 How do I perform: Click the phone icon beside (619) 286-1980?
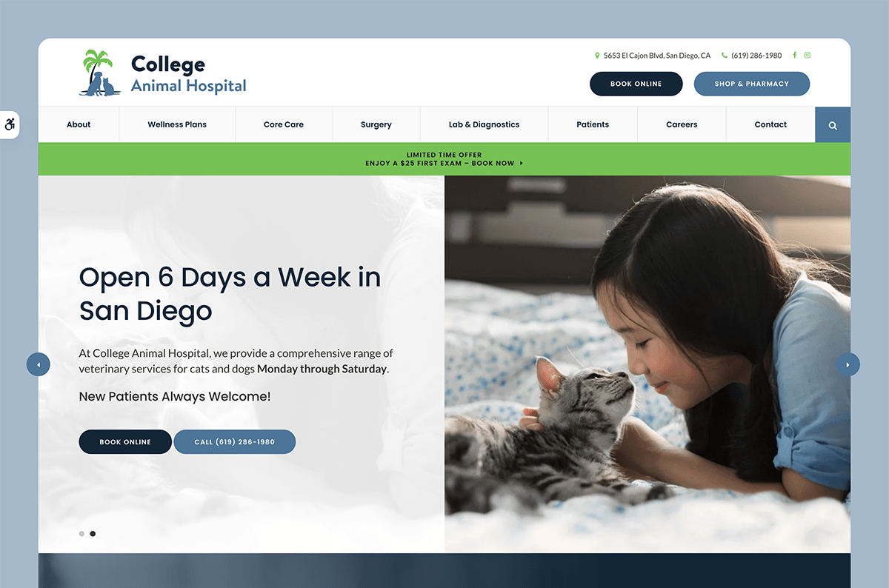pos(725,56)
